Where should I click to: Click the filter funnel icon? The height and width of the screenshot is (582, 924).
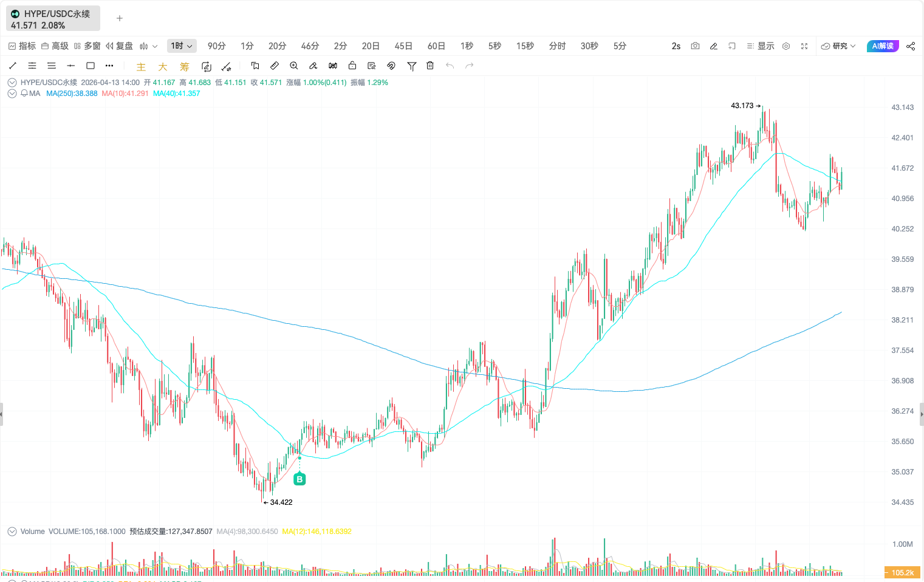[411, 66]
